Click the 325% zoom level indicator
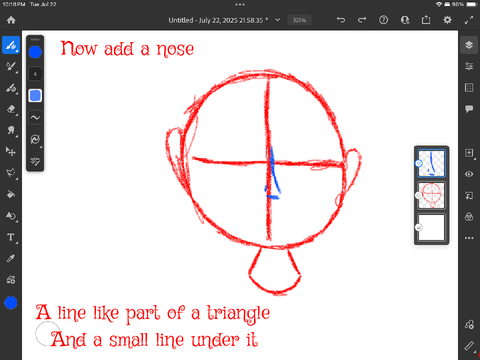 tap(299, 20)
